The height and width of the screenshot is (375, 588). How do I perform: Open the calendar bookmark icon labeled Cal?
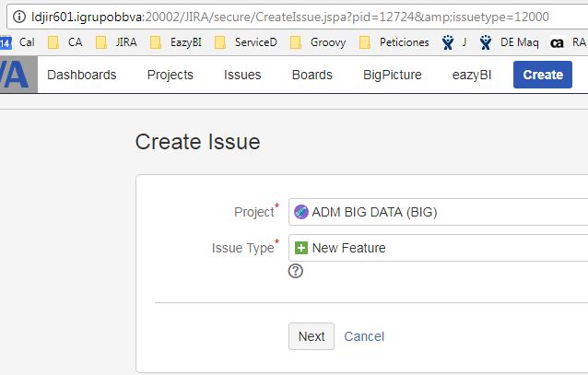pyautogui.click(x=6, y=42)
